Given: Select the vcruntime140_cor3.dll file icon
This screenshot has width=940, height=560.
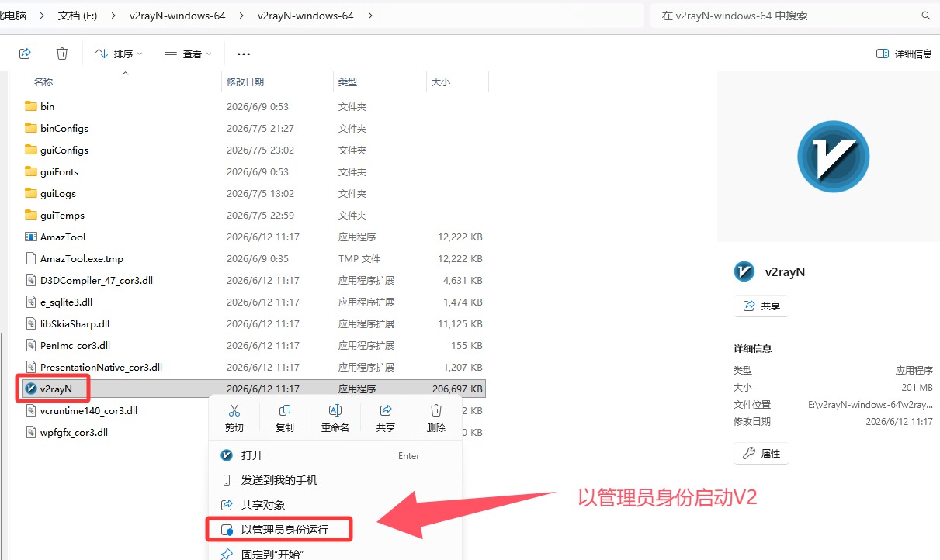Looking at the screenshot, I should click(x=31, y=410).
